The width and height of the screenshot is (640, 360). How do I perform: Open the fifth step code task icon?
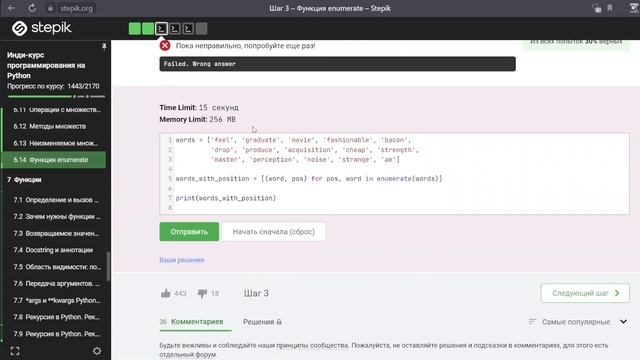(x=188, y=29)
